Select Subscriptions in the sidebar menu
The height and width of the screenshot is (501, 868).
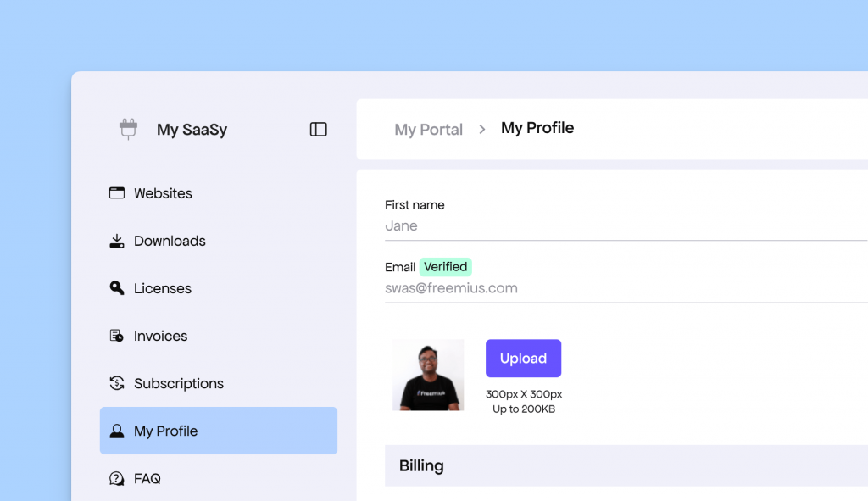point(179,383)
